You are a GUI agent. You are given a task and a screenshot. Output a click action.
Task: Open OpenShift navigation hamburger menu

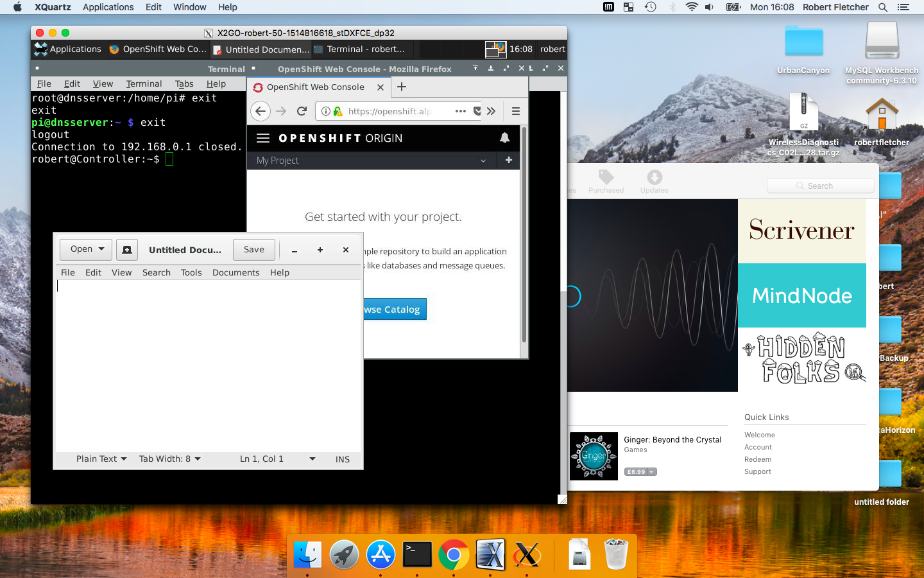click(263, 138)
